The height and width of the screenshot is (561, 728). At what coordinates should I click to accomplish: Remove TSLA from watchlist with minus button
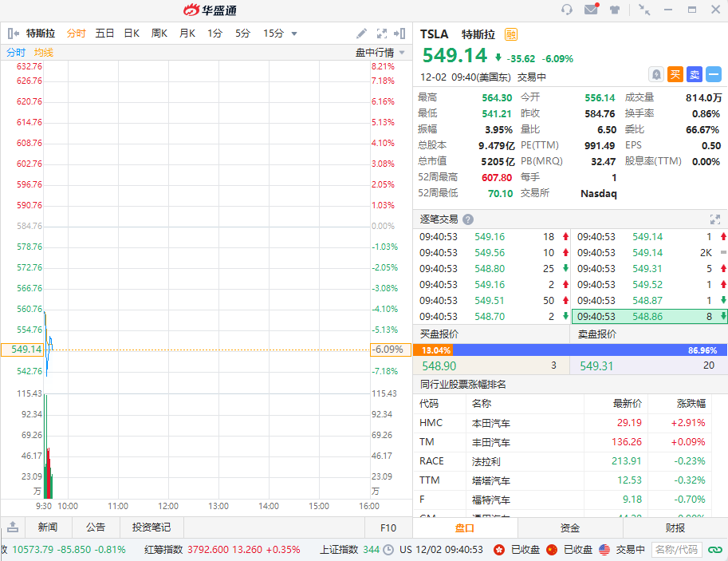pos(714,74)
